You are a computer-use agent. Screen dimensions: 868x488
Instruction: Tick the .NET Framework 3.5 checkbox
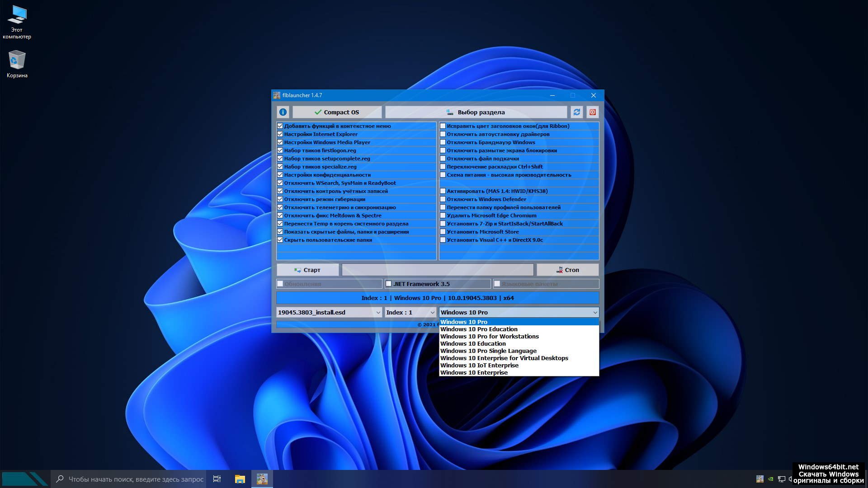388,284
